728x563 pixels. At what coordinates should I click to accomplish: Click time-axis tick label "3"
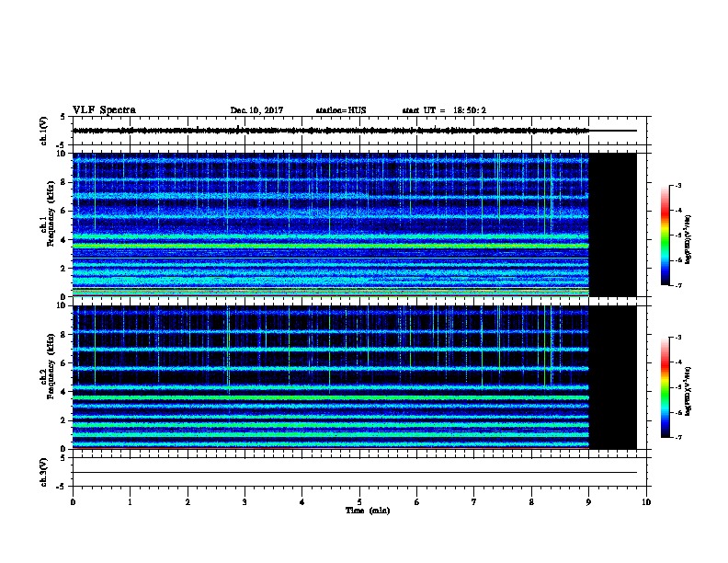click(245, 502)
